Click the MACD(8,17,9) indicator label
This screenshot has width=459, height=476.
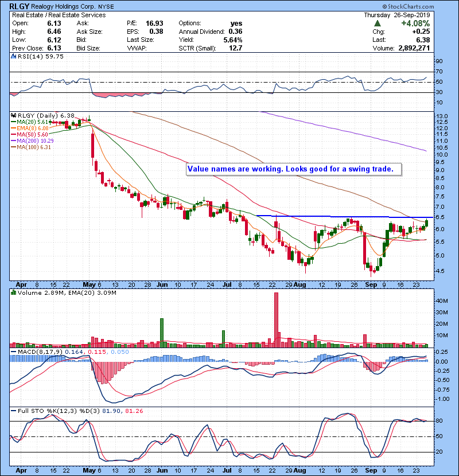pyautogui.click(x=40, y=352)
